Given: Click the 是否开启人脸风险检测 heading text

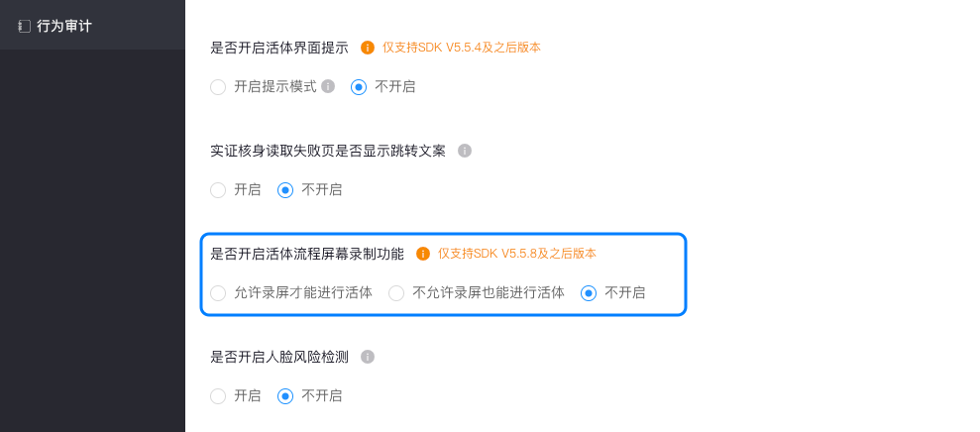Looking at the screenshot, I should point(279,357).
